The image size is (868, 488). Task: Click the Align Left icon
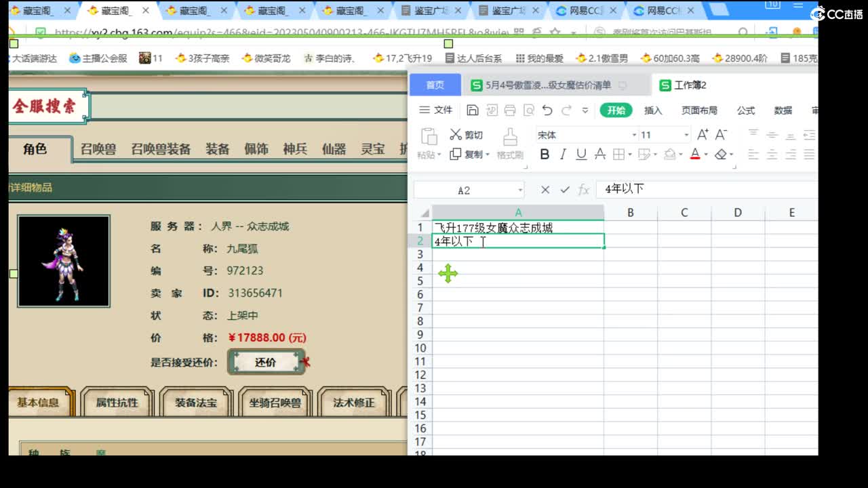point(753,155)
